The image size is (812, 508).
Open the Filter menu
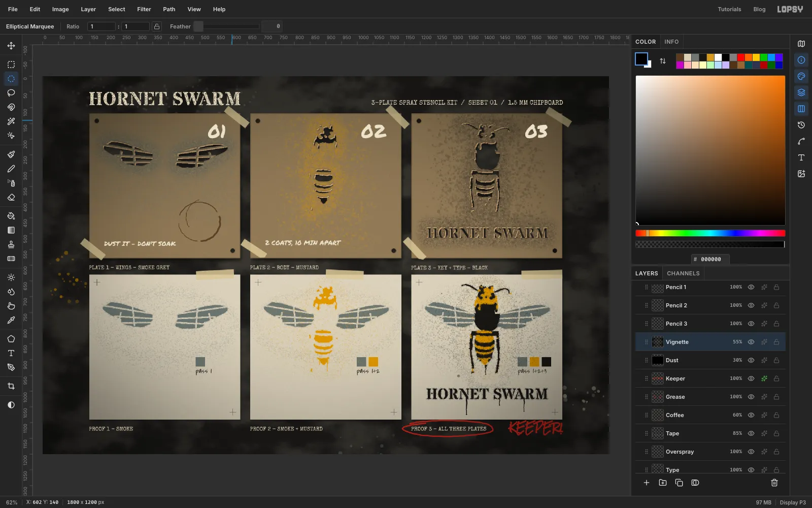[x=144, y=9]
